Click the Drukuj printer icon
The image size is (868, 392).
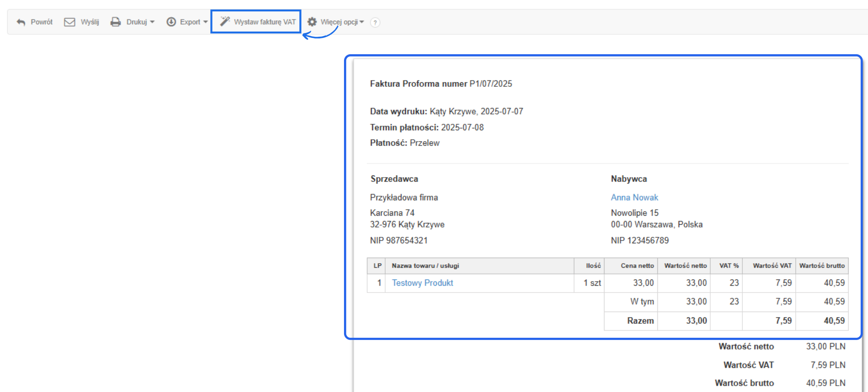[116, 22]
